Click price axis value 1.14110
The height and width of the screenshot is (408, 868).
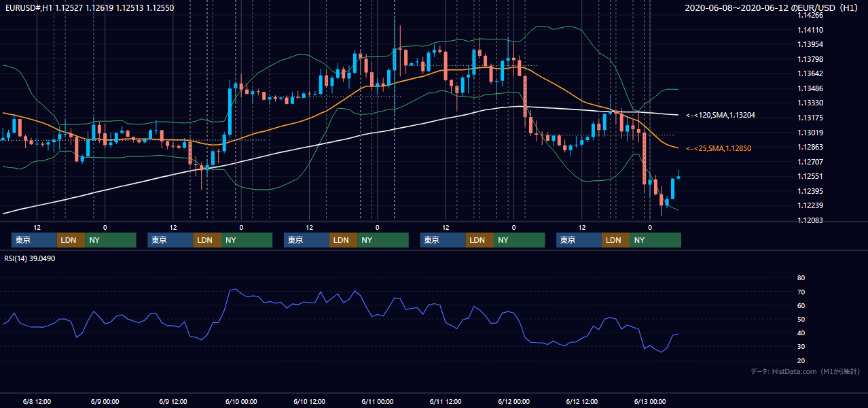[810, 30]
